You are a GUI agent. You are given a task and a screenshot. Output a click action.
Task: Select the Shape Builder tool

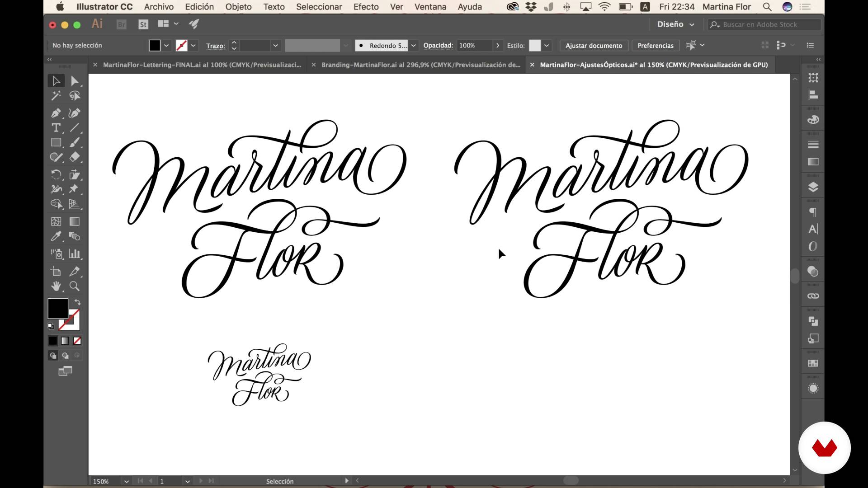[56, 204]
